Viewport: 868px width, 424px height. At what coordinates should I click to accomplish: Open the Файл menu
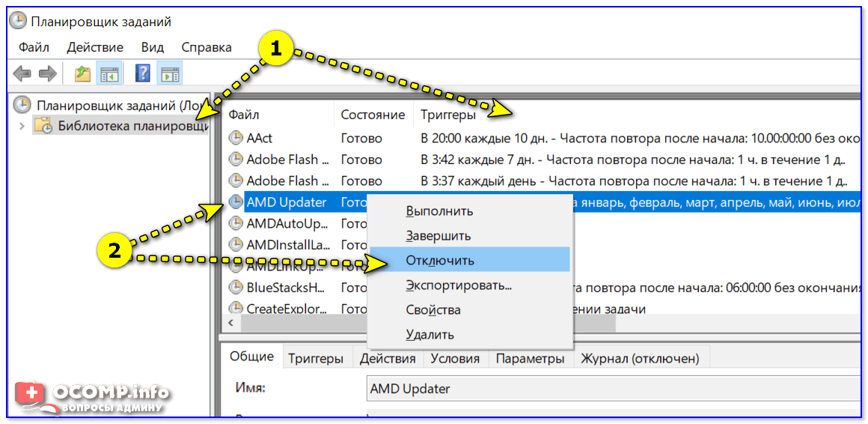point(34,47)
